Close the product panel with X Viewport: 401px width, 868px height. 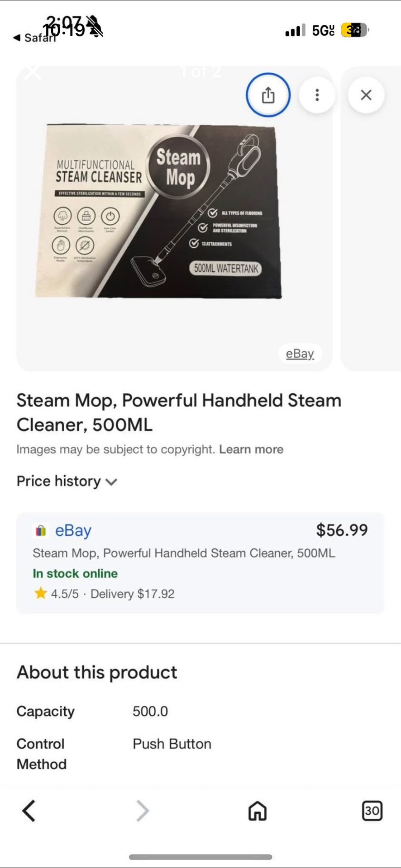click(x=366, y=95)
